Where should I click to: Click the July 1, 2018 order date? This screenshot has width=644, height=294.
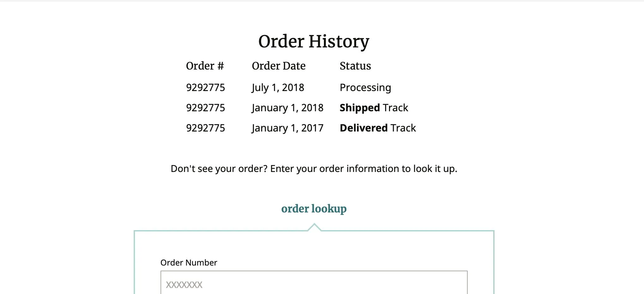[x=278, y=88]
